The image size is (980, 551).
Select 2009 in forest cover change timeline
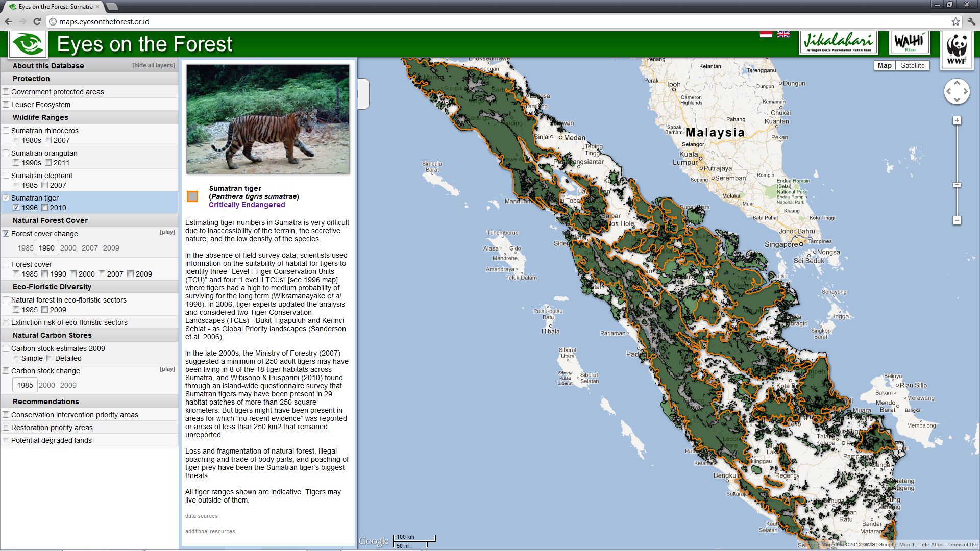click(x=111, y=248)
